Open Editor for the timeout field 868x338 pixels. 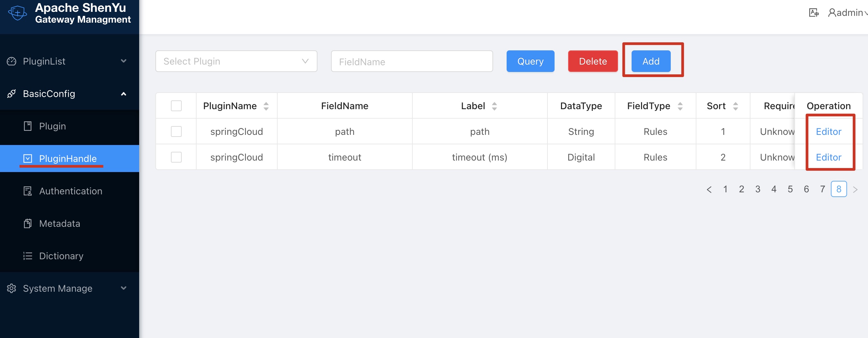(828, 157)
